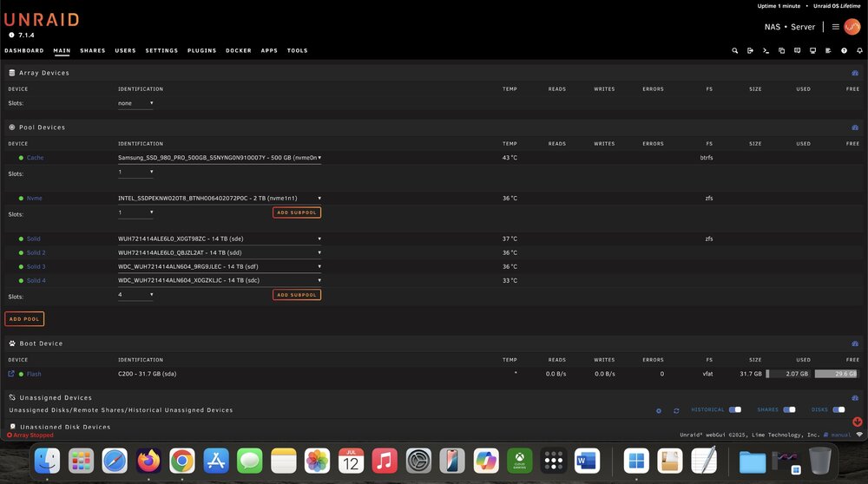Click the Flash used space bar showing 2.07 GB
This screenshot has width=868, height=484.
tap(788, 374)
